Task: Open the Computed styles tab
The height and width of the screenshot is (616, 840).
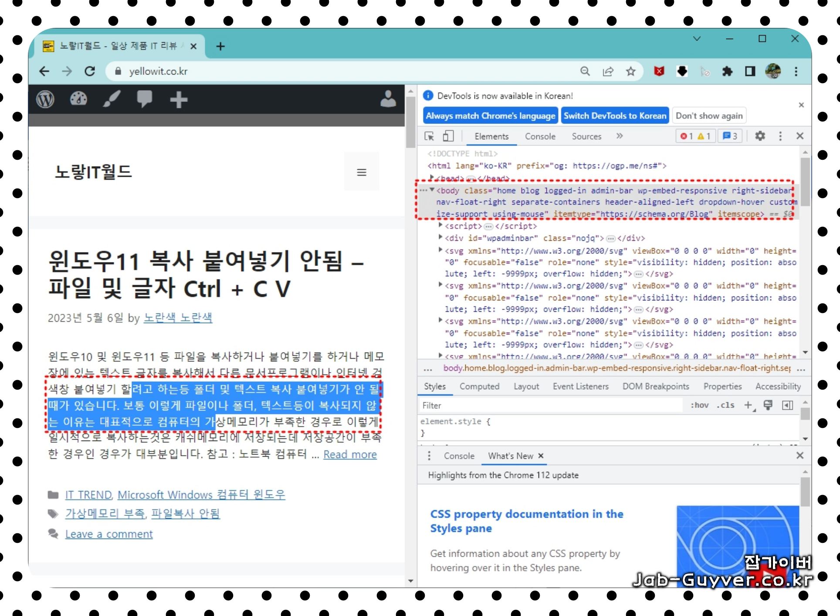Action: (479, 387)
